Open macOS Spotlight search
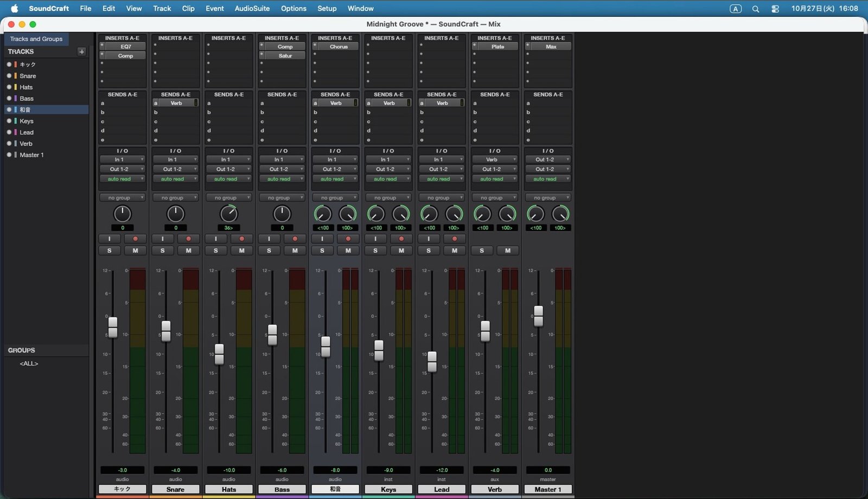Viewport: 868px width, 499px height. coord(755,9)
